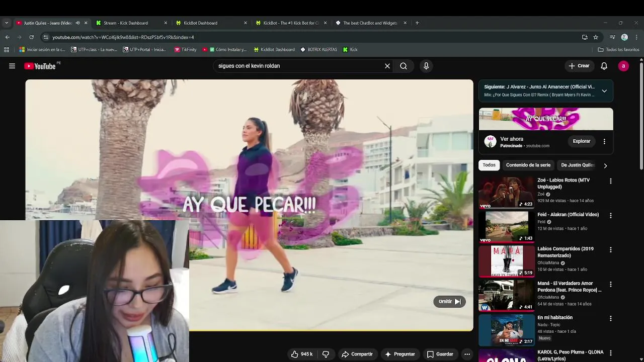The image size is (644, 362).
Task: Open options for Zoé - Labios Rotos video
Action: 611,181
